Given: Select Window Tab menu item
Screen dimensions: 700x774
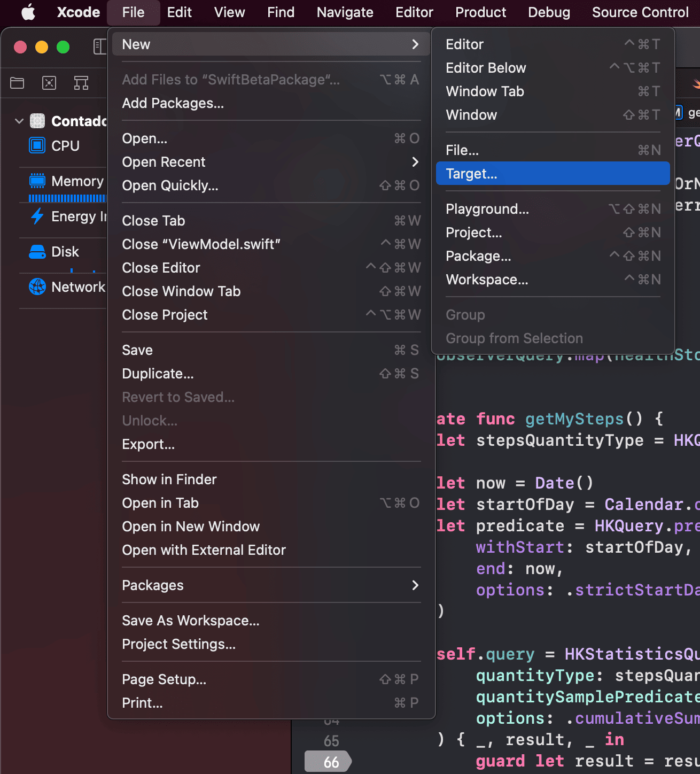Looking at the screenshot, I should click(x=553, y=91).
